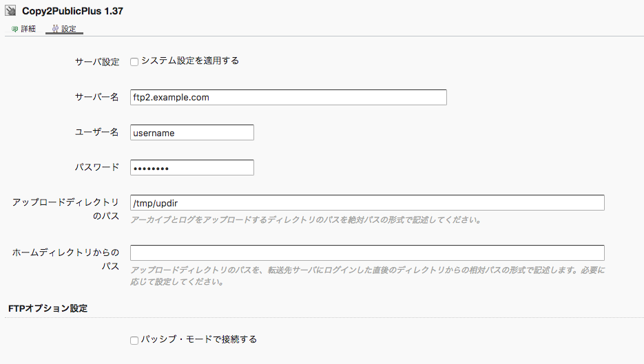Viewport: 644px width, 364px height.
Task: Click the サーバ設定 label
Action: [x=97, y=61]
